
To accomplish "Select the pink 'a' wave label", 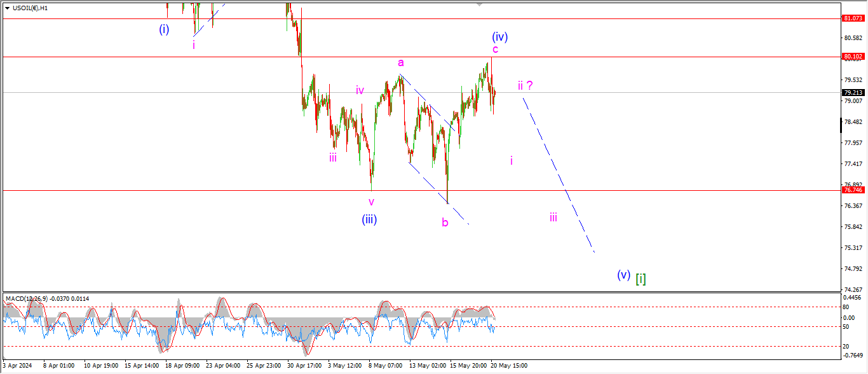I will pyautogui.click(x=400, y=62).
